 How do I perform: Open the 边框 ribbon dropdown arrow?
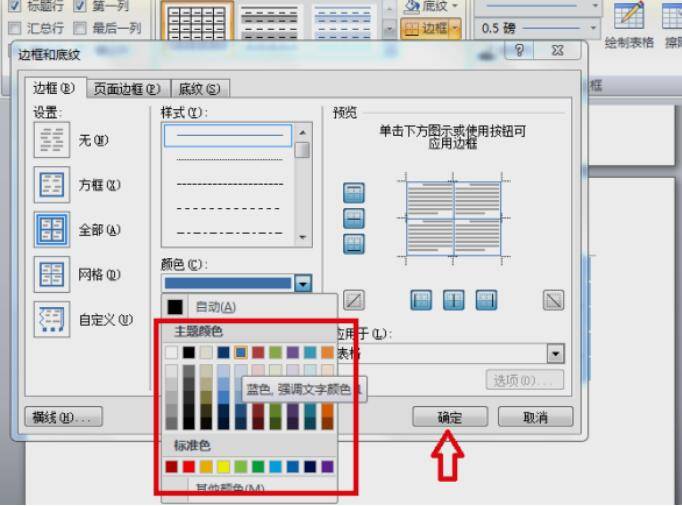[x=455, y=29]
